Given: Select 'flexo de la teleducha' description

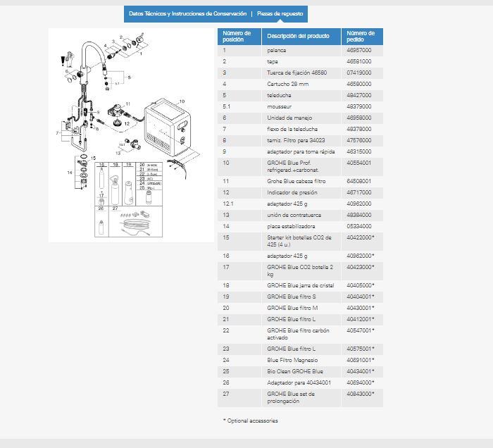Looking at the screenshot, I should pyautogui.click(x=292, y=129).
